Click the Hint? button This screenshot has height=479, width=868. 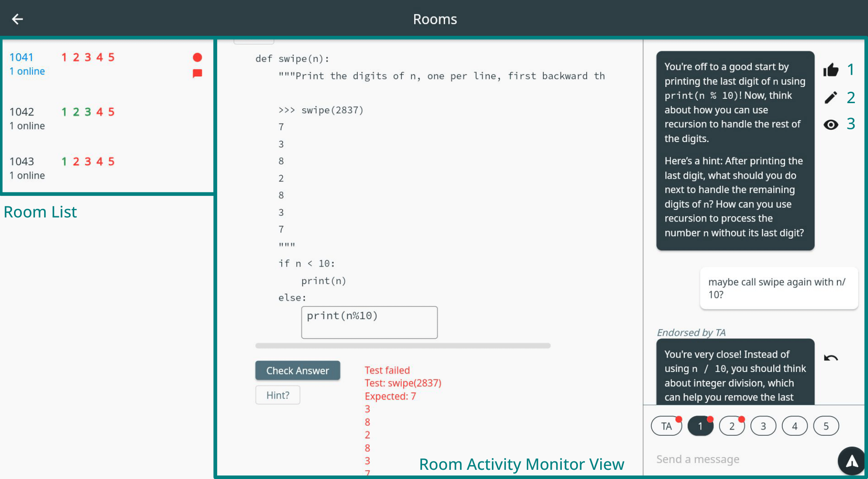[278, 395]
